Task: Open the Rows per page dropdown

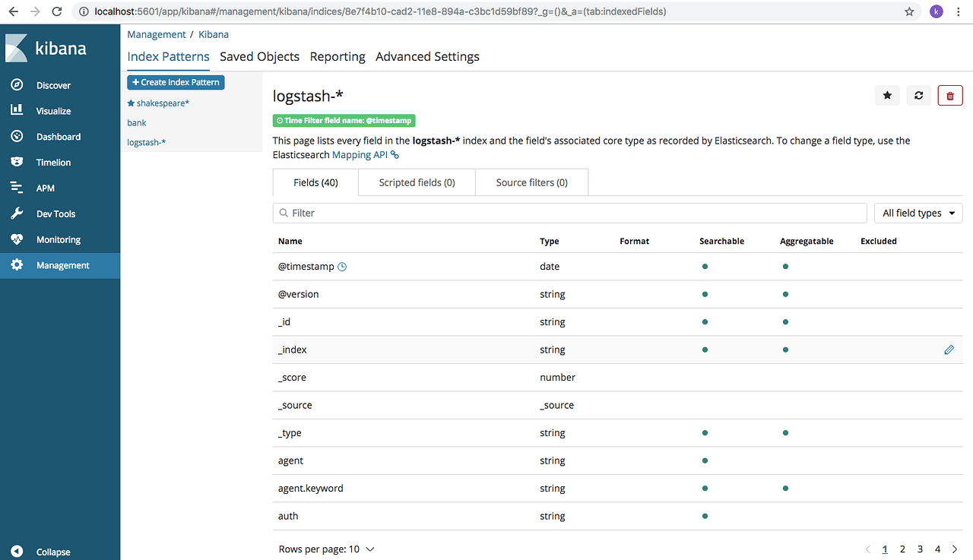Action: (327, 549)
